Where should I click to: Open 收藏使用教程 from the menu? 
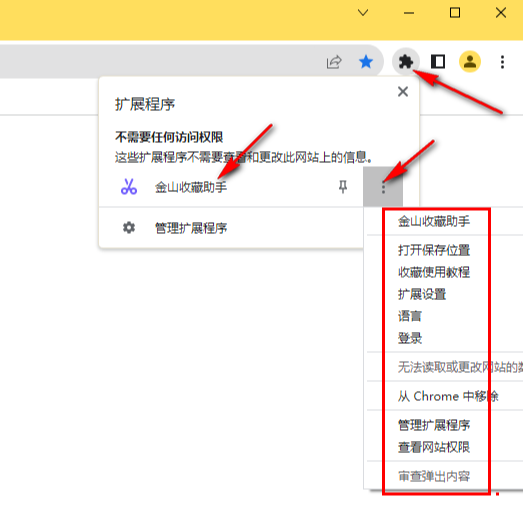[434, 272]
